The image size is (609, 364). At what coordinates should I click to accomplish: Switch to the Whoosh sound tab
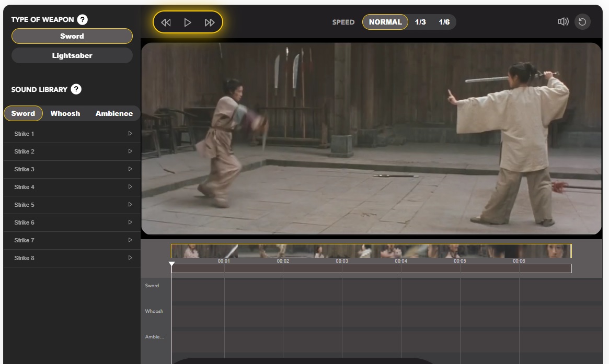point(65,113)
